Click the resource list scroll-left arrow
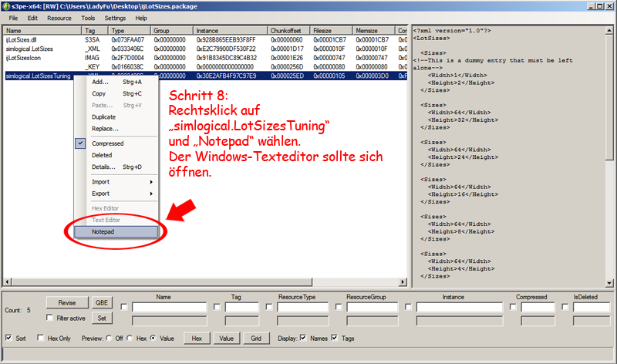 8,281
